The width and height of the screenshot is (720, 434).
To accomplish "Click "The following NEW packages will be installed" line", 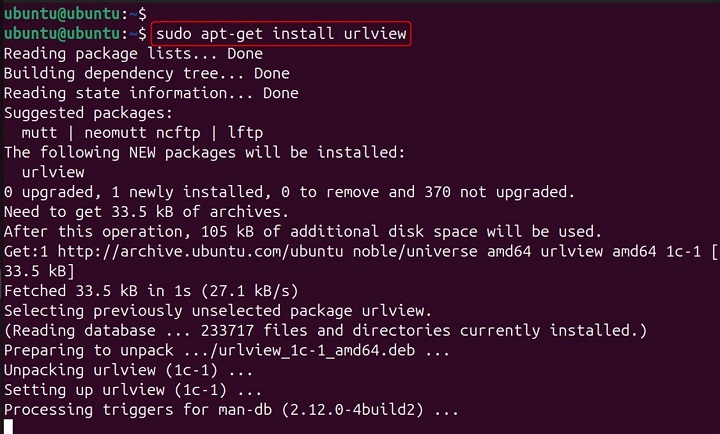I will pos(203,152).
